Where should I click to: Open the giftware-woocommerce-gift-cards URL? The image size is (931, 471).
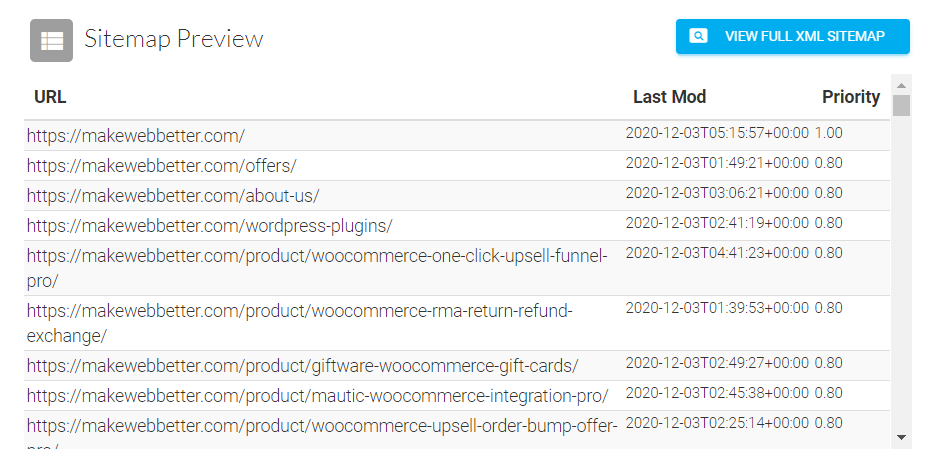302,366
